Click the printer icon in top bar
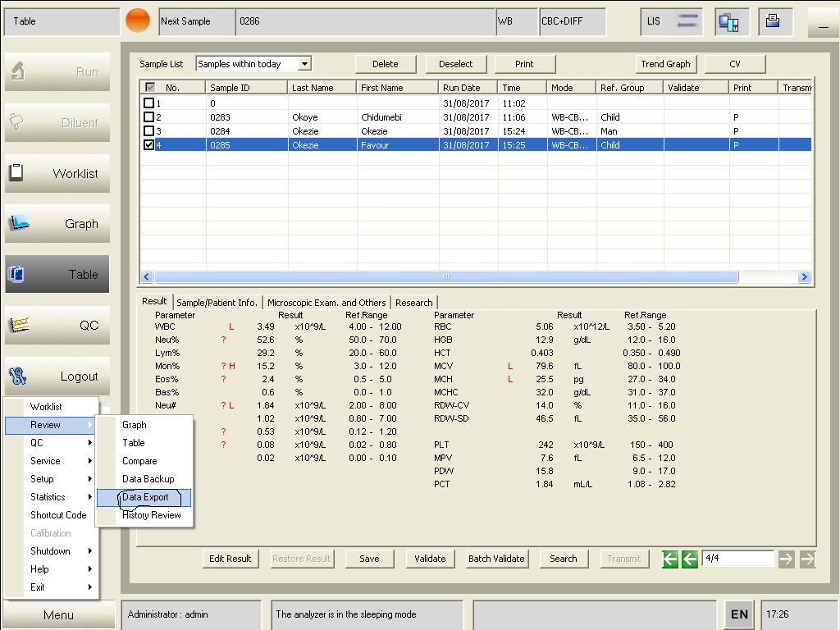 pyautogui.click(x=773, y=21)
